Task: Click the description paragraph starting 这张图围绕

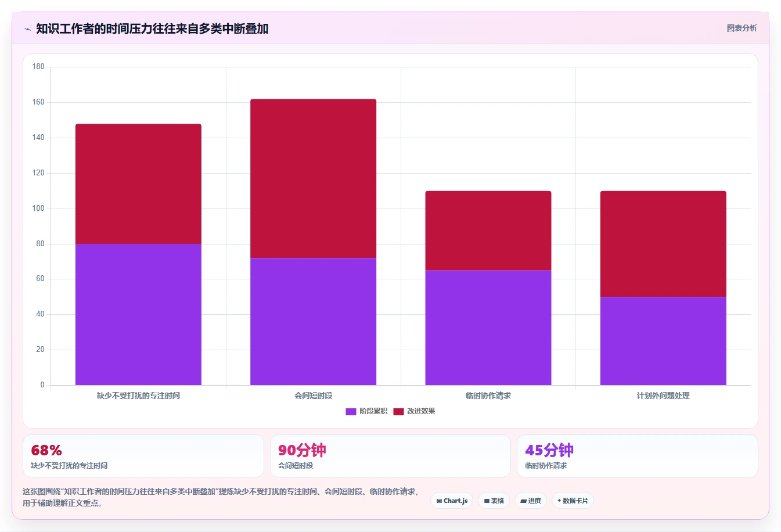Action: pyautogui.click(x=221, y=497)
